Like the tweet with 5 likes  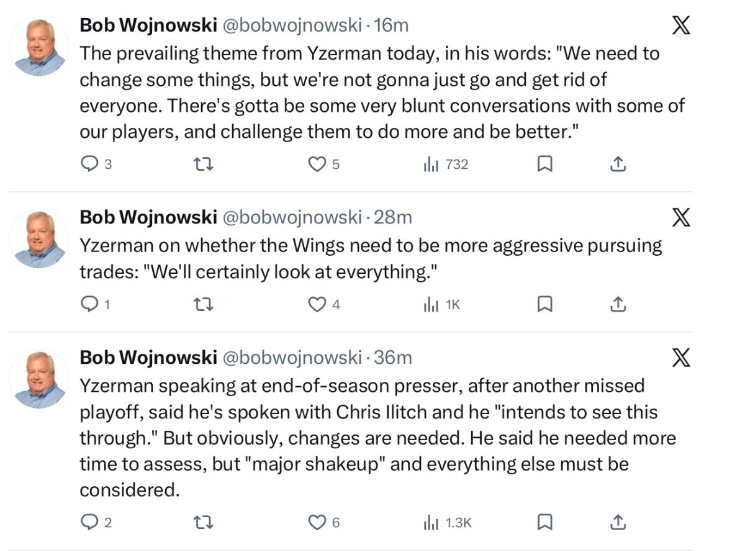tap(317, 165)
